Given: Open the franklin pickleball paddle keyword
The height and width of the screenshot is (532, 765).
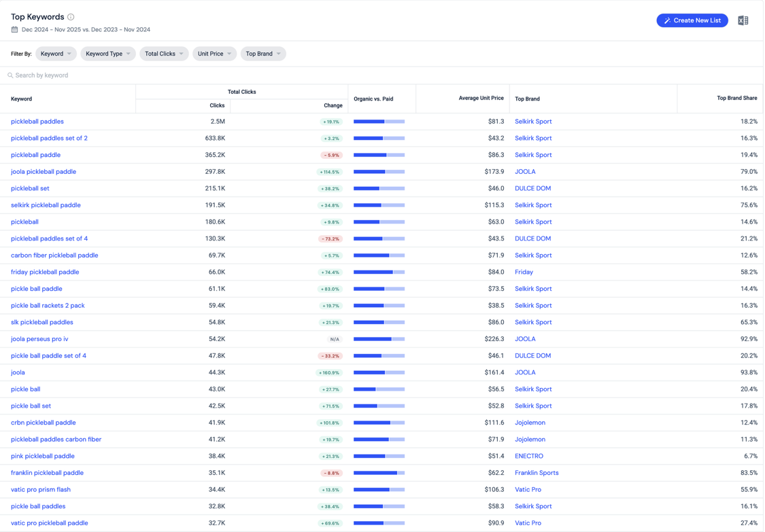Looking at the screenshot, I should [48, 473].
